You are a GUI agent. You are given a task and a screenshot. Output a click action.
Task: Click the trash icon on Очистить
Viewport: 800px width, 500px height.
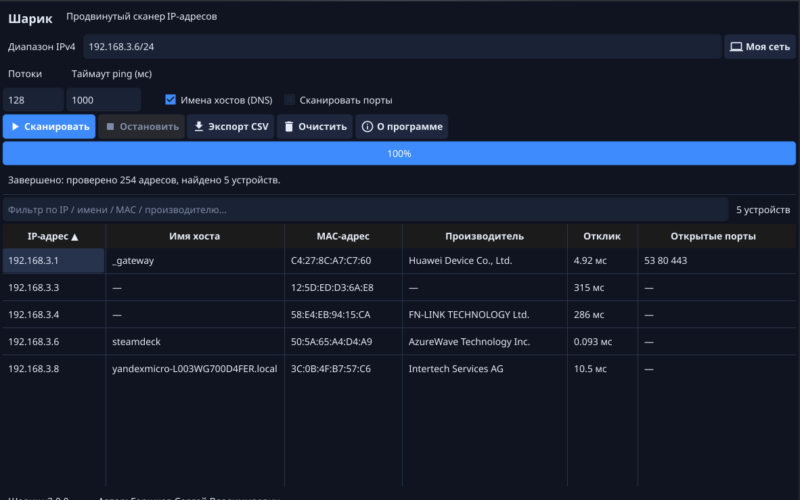pyautogui.click(x=289, y=127)
